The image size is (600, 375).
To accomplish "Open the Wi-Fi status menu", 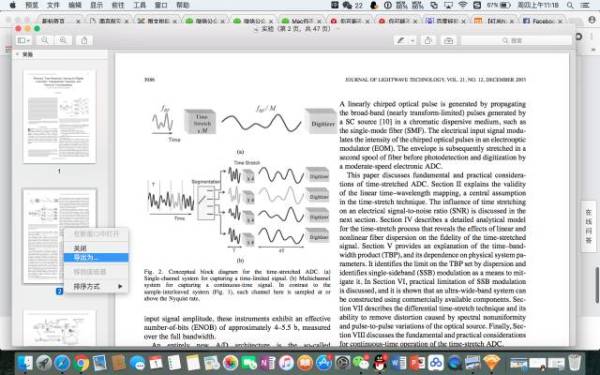I will point(463,5).
